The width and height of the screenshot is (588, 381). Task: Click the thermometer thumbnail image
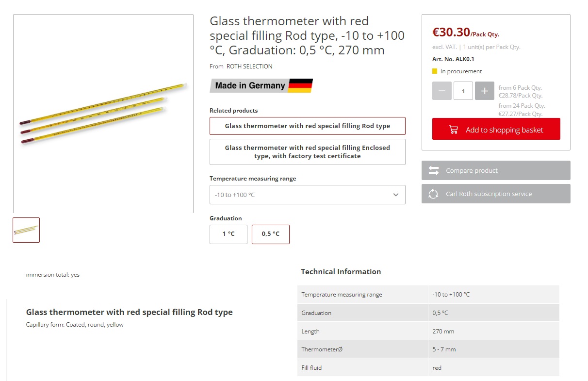(26, 230)
